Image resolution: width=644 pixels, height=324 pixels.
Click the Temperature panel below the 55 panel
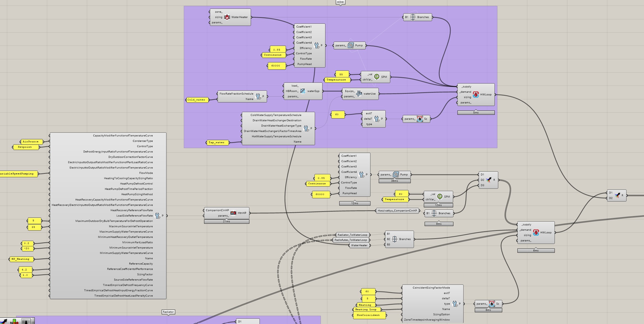[x=337, y=80]
